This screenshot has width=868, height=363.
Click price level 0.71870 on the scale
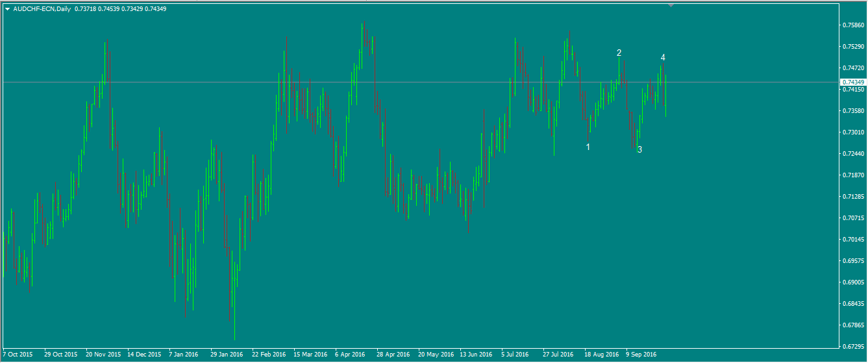click(x=852, y=175)
